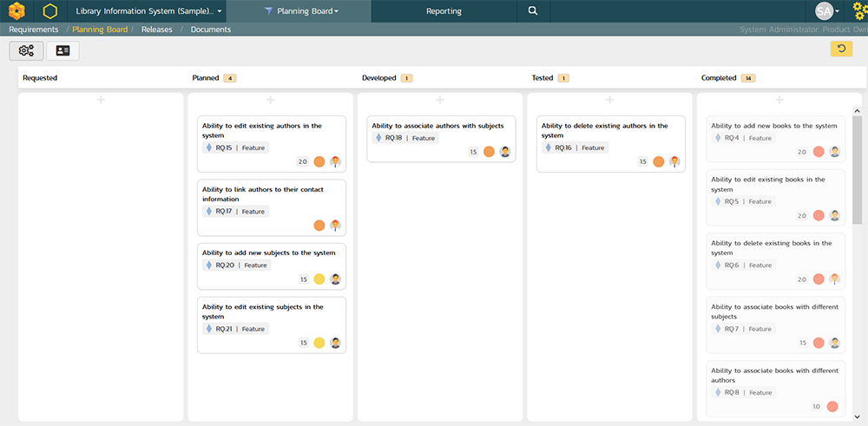
Task: Click the board settings gears button
Action: [26, 51]
